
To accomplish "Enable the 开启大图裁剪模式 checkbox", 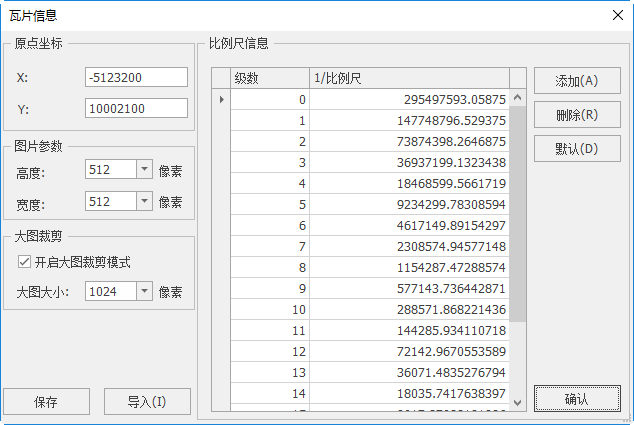I will click(24, 262).
